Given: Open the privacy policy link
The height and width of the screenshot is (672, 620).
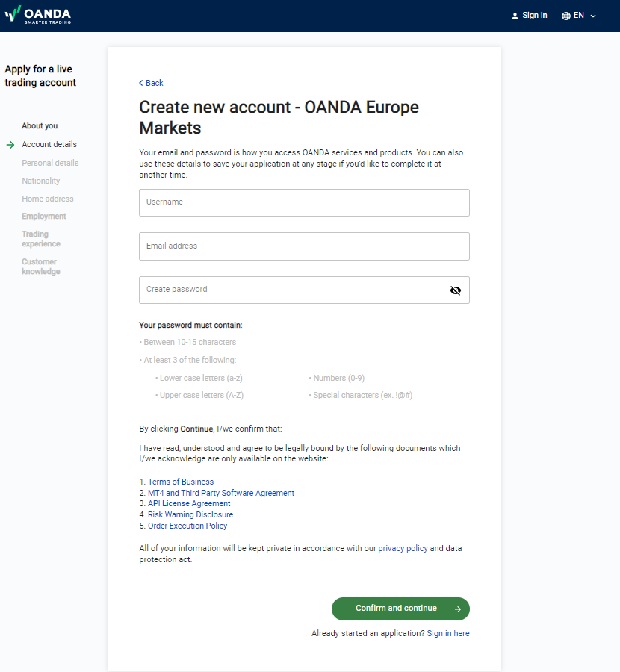Looking at the screenshot, I should pos(403,548).
